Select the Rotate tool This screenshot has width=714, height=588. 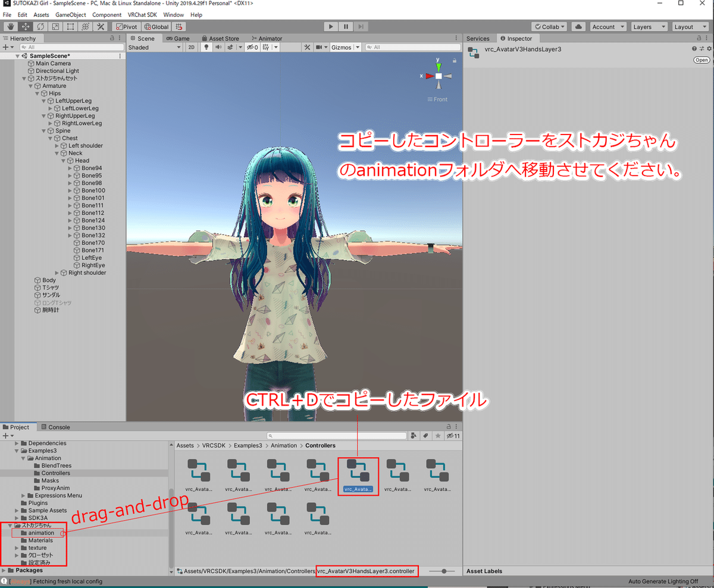(40, 27)
